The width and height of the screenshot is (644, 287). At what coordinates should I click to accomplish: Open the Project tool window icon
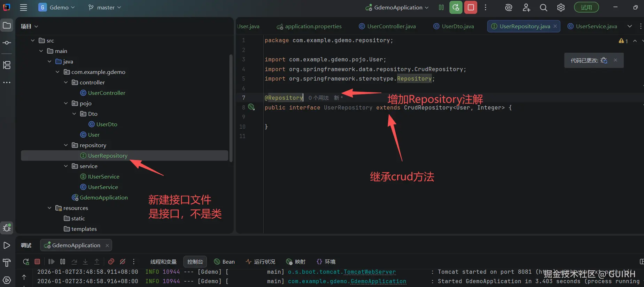pyautogui.click(x=7, y=25)
